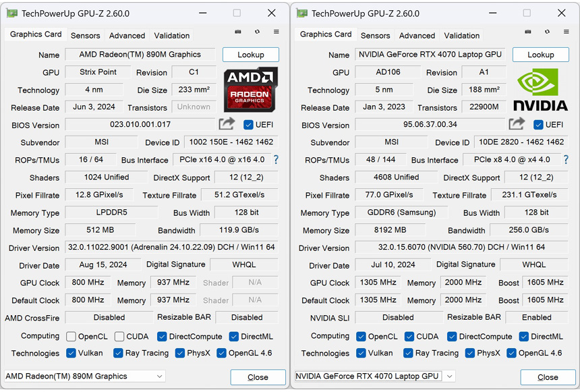Toggle OpenGL 4.6 checkbox in NVIDIA window
This screenshot has width=580, height=392.
pos(511,353)
